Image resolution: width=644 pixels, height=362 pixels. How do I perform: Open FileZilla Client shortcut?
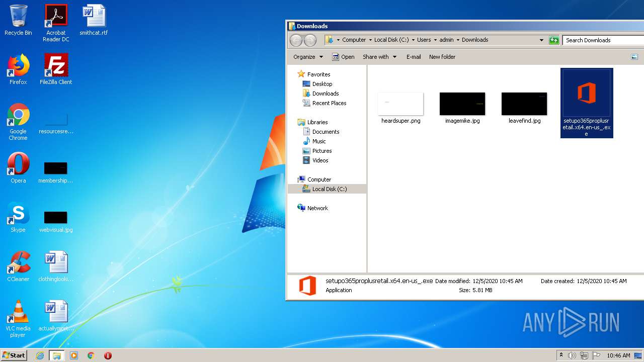56,69
